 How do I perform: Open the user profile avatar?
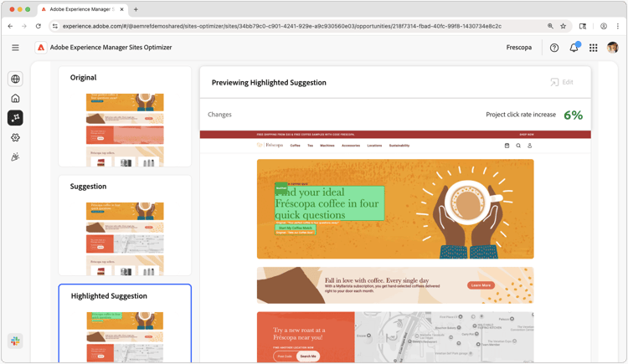coord(612,48)
